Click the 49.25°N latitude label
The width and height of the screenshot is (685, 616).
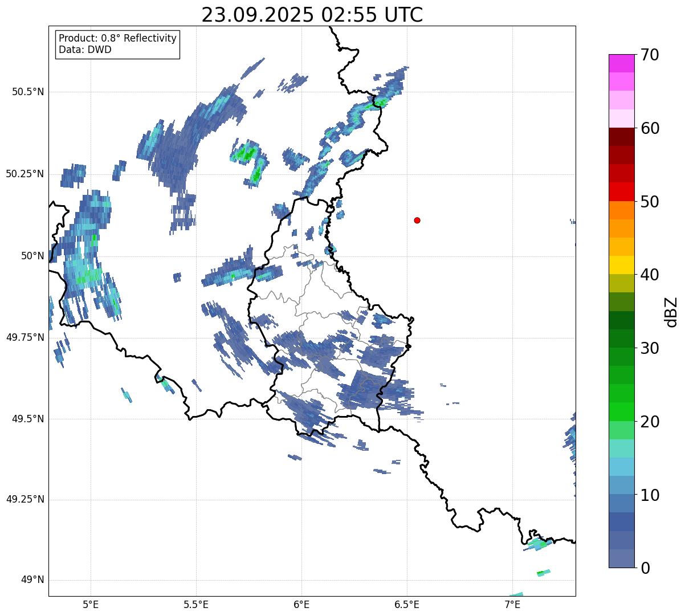[x=25, y=500]
